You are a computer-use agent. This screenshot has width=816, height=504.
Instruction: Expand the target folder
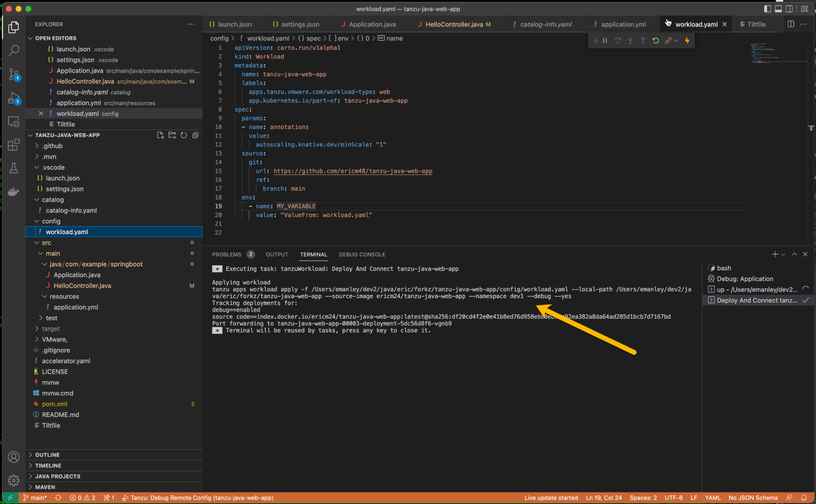coord(51,329)
